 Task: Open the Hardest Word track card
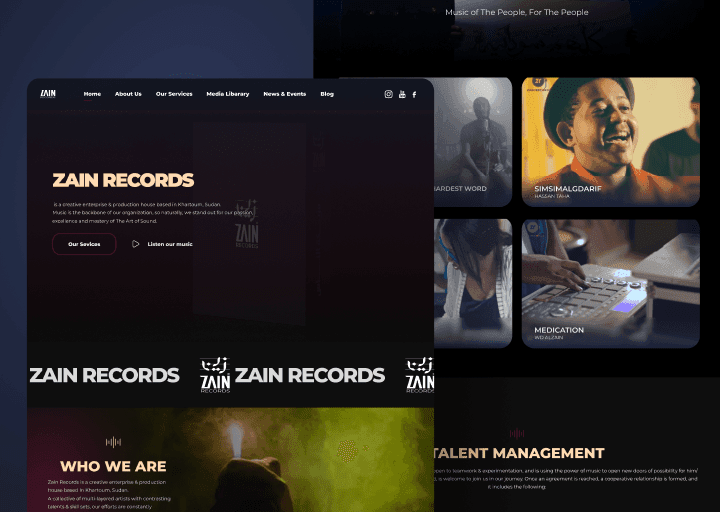473,142
